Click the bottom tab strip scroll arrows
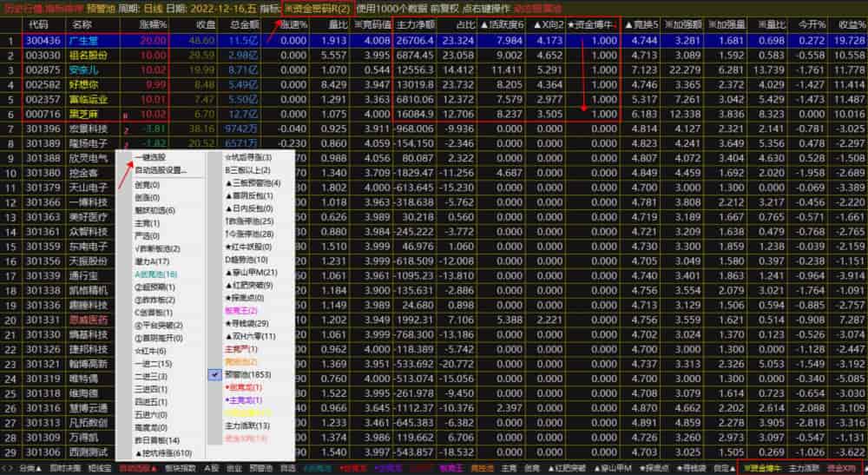868x475 pixels. [9, 468]
